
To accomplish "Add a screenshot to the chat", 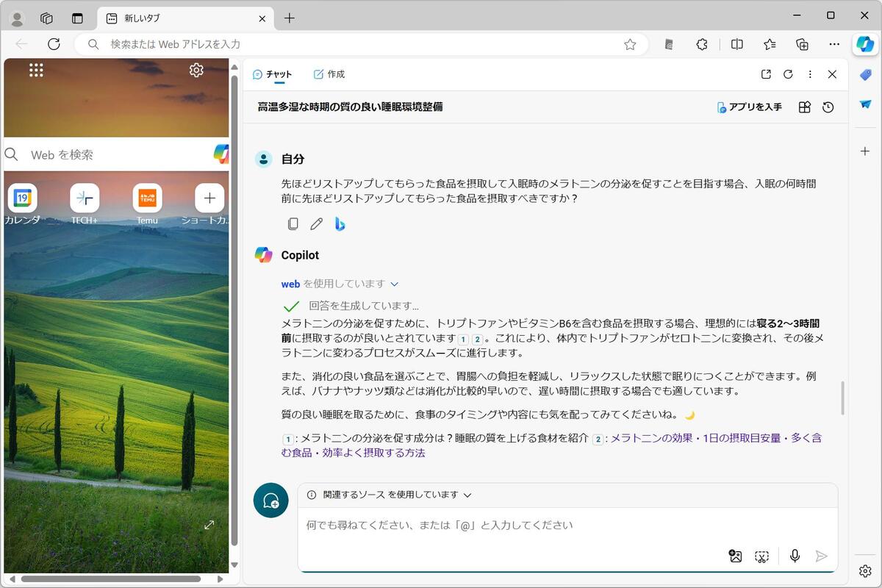I will coord(761,556).
